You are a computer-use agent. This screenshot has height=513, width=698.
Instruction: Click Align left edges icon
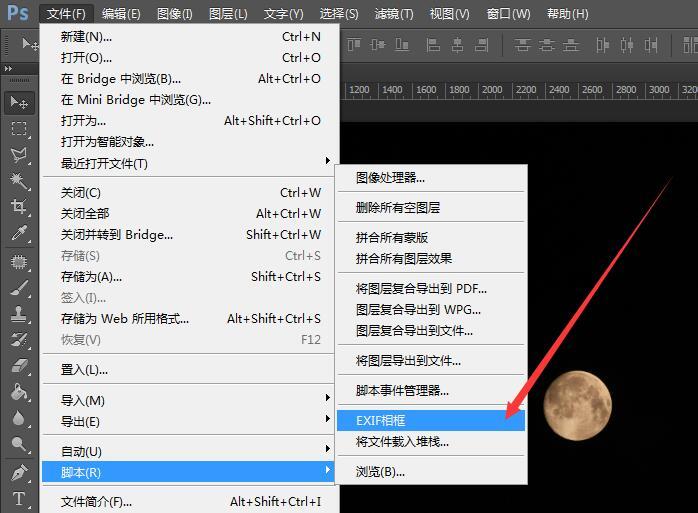tap(433, 45)
